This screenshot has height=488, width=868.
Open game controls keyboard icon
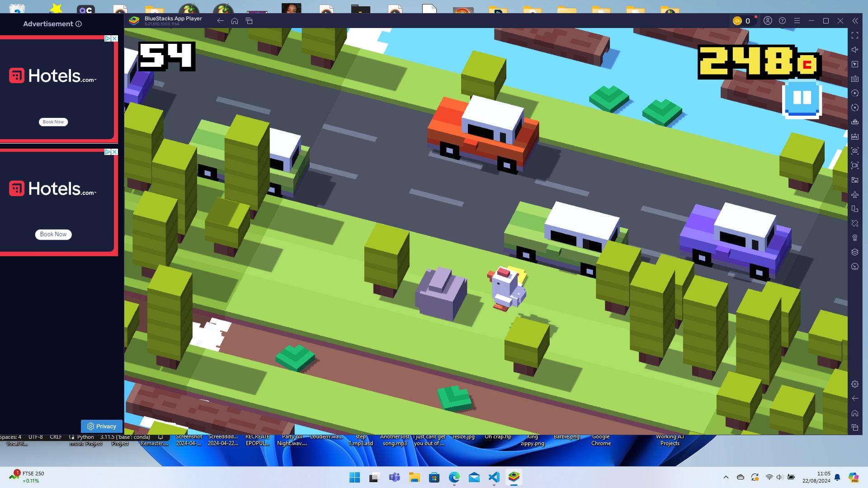tap(855, 79)
